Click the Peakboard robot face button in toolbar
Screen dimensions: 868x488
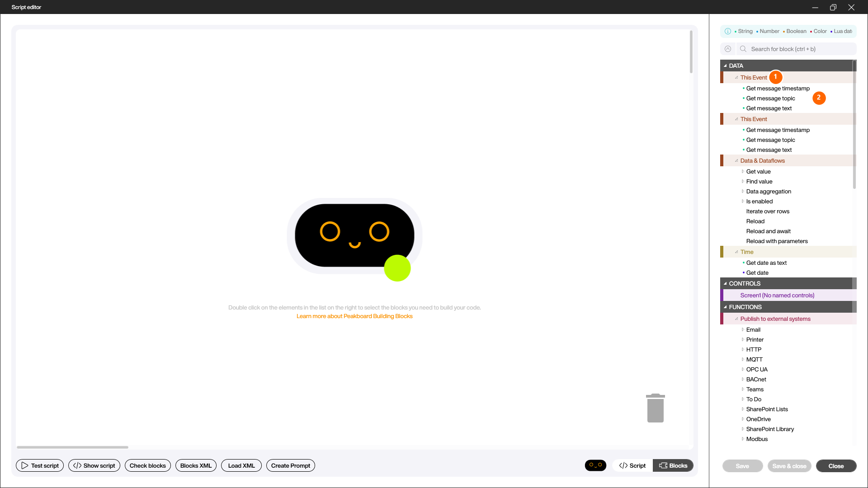(595, 465)
